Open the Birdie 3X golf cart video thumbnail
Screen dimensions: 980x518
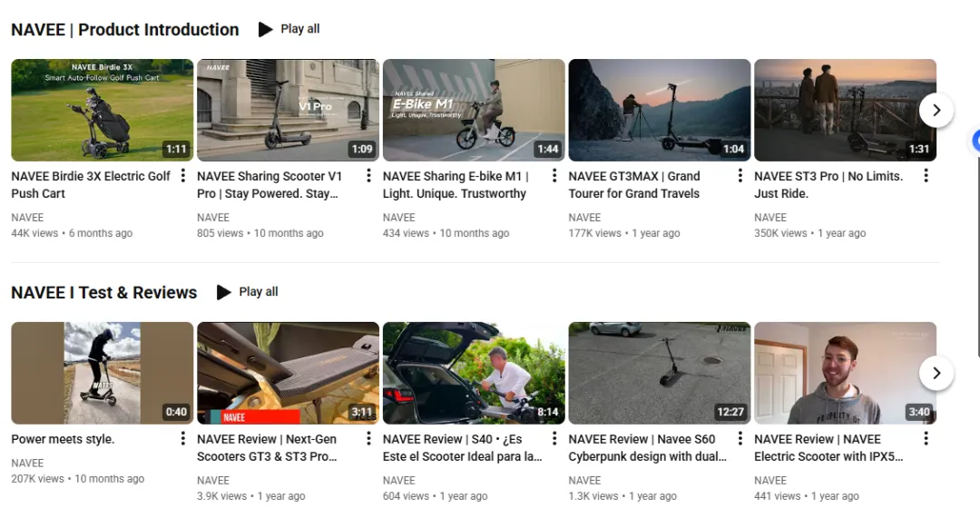pyautogui.click(x=102, y=110)
